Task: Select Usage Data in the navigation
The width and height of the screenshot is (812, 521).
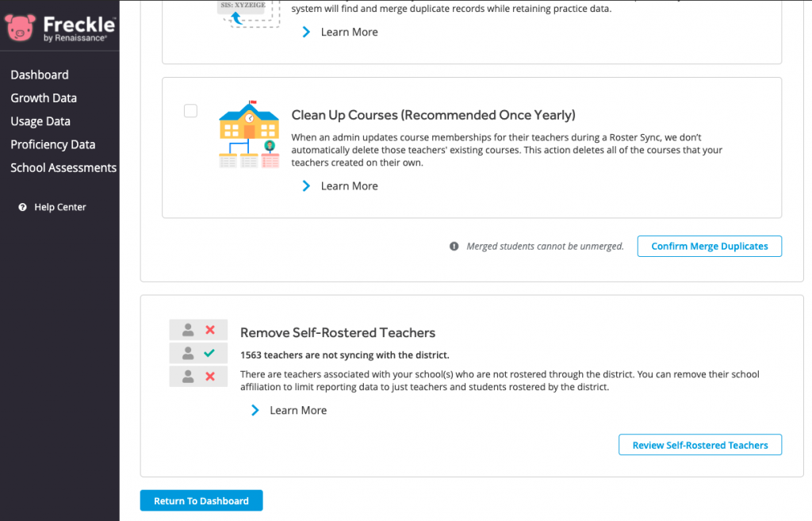Action: [x=40, y=121]
